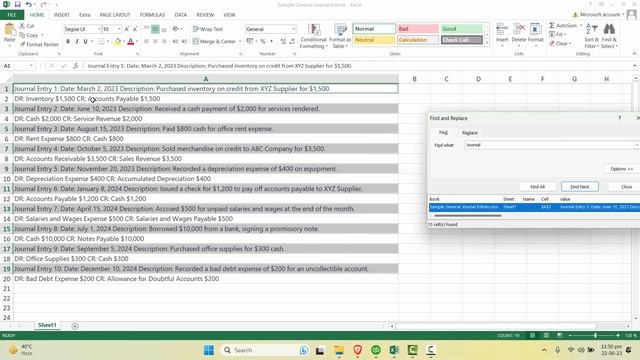Click the Insert cells icon
Image resolution: width=640 pixels, height=360 pixels.
pos(502,29)
